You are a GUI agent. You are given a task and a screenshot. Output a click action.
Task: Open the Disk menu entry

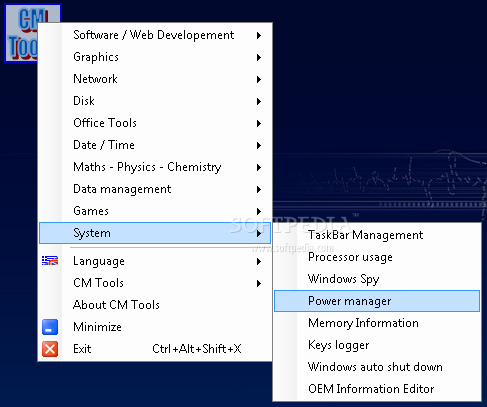155,101
